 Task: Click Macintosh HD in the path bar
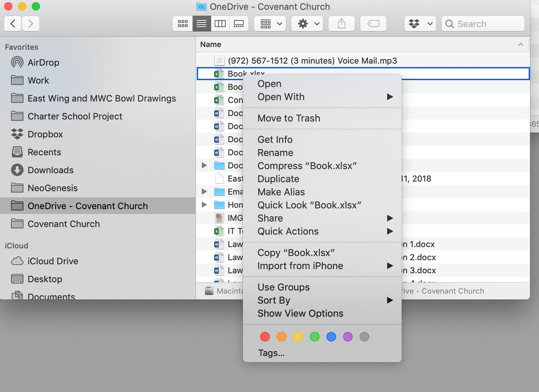point(224,291)
